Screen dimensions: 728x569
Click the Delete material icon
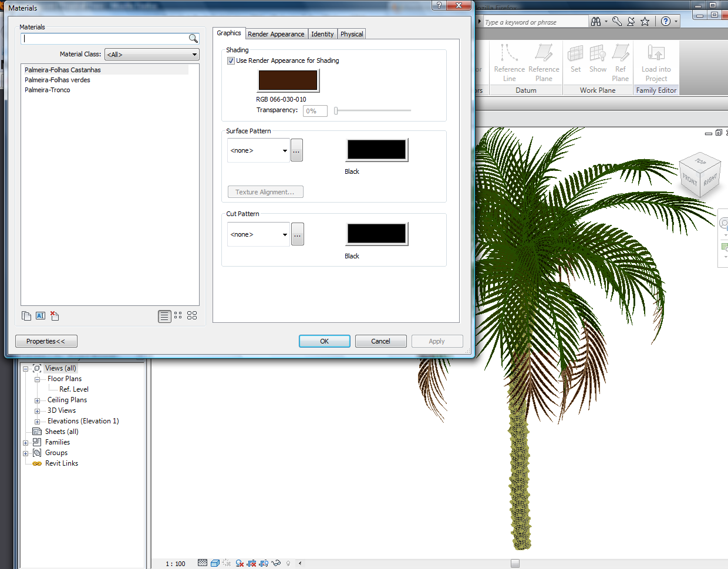[x=55, y=316]
